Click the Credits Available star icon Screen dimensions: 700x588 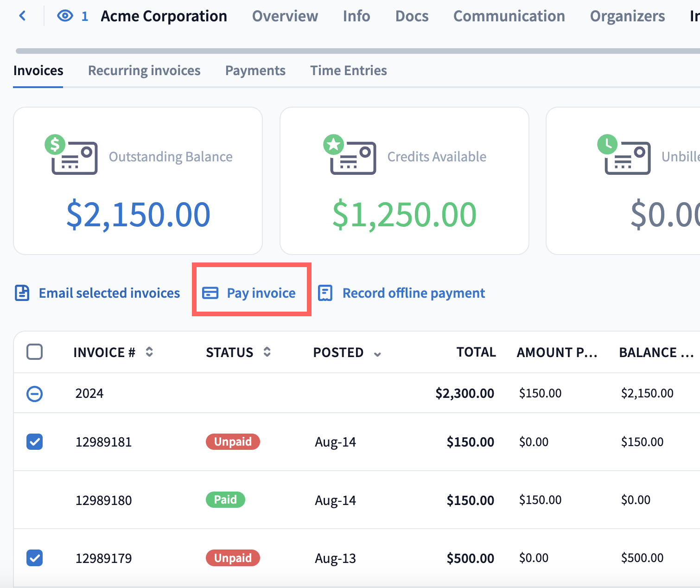(x=334, y=145)
